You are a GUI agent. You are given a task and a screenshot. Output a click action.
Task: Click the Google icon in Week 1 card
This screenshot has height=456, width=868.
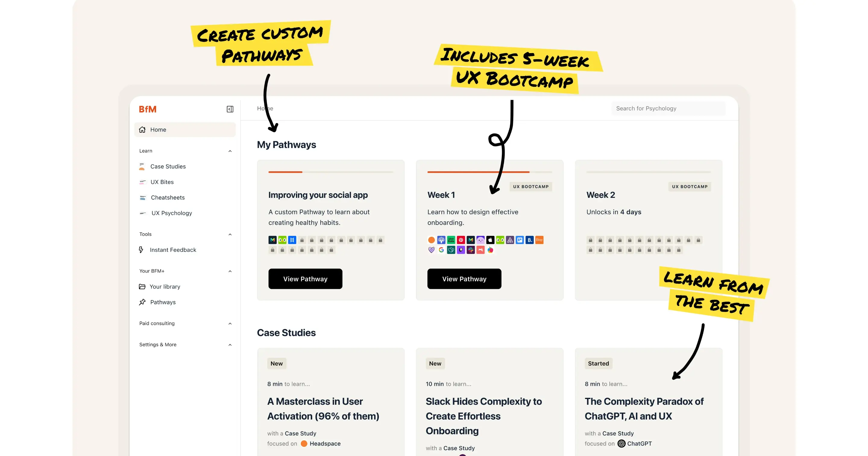(x=441, y=250)
